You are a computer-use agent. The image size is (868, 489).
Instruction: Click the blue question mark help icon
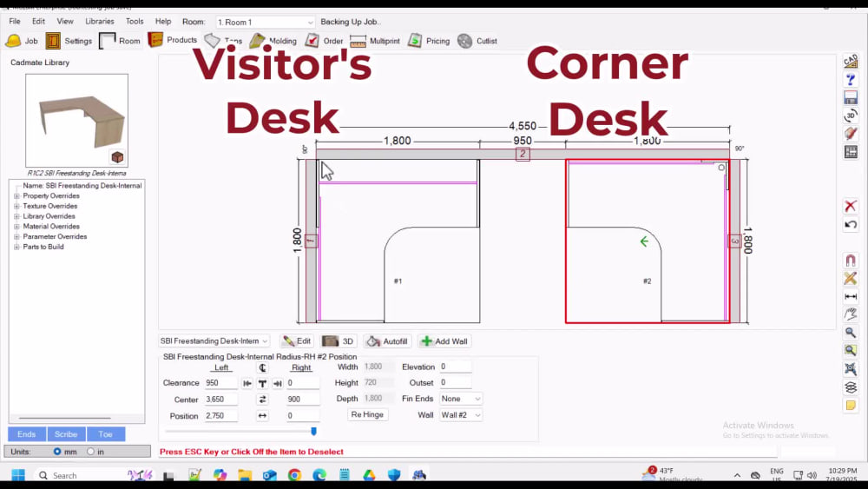coord(851,80)
